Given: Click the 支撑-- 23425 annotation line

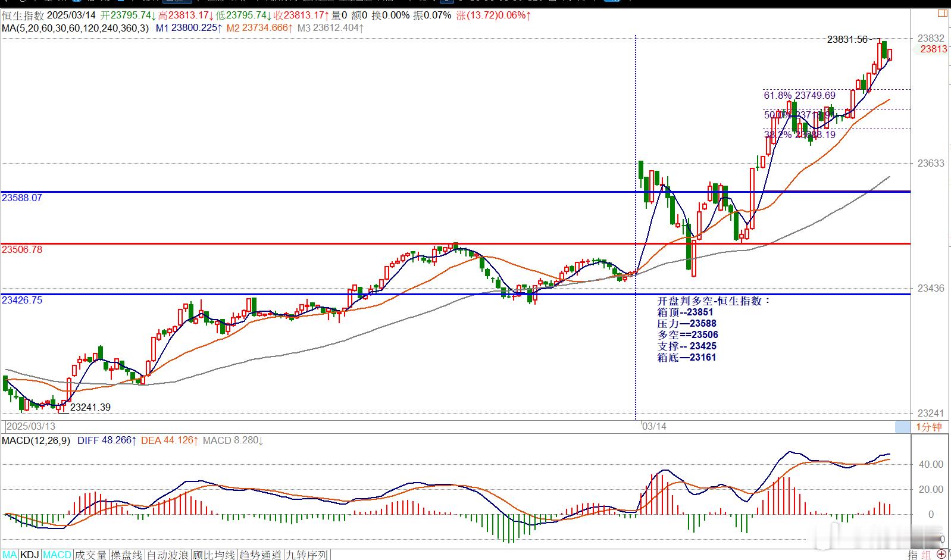Looking at the screenshot, I should [x=687, y=346].
